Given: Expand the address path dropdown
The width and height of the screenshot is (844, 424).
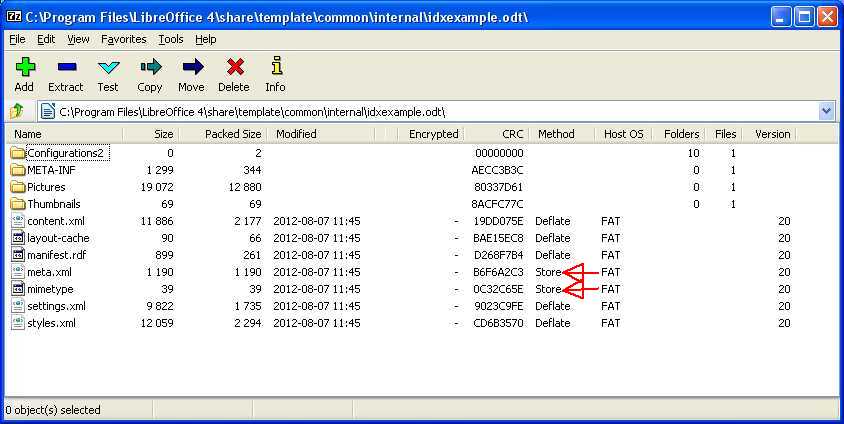Looking at the screenshot, I should click(826, 112).
